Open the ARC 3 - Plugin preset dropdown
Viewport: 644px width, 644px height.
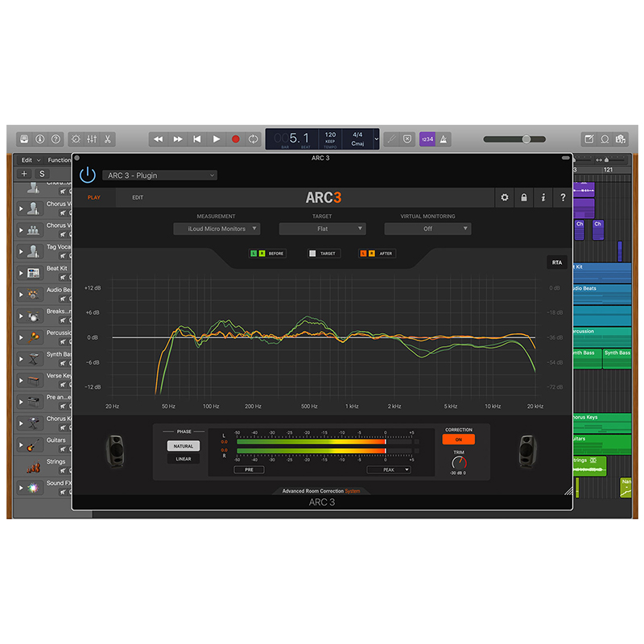pyautogui.click(x=159, y=175)
